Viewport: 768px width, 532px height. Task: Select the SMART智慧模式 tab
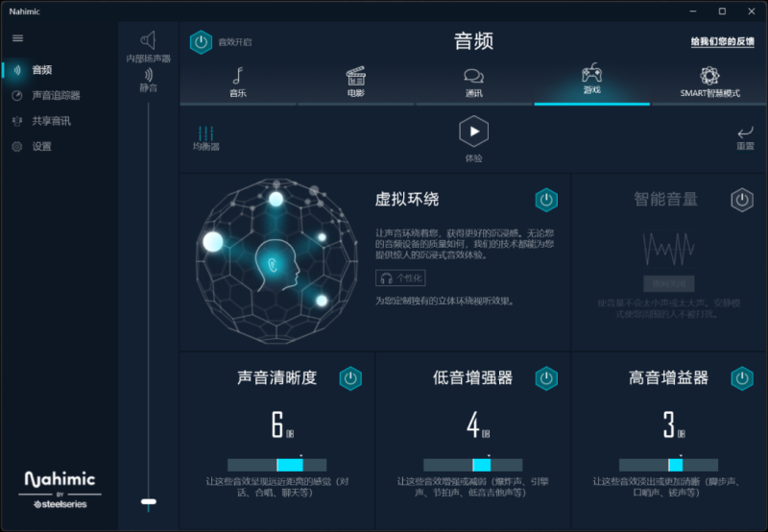[709, 82]
